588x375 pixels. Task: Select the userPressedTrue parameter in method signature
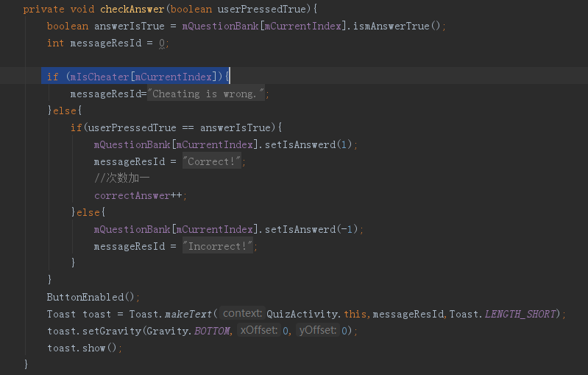pyautogui.click(x=262, y=9)
